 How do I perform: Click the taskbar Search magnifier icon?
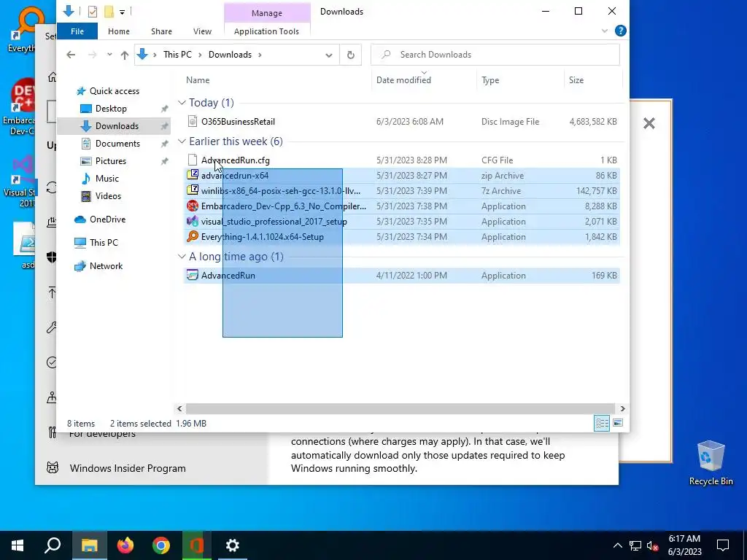pos(53,545)
